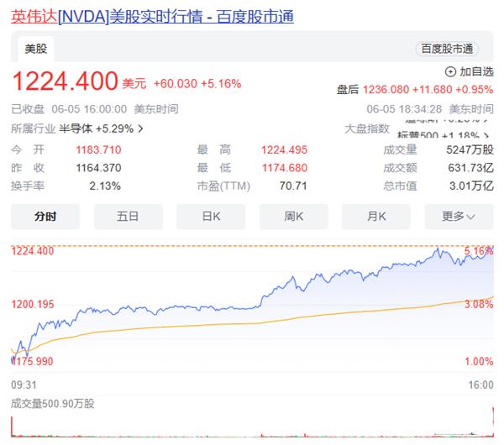Click the chart axis label 1175.990
This screenshot has width=504, height=445.
33,361
